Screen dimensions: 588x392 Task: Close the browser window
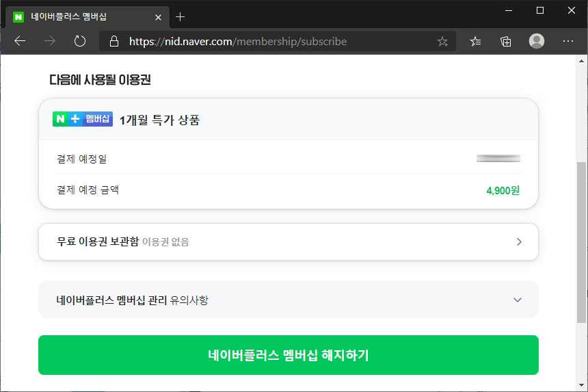(x=571, y=10)
